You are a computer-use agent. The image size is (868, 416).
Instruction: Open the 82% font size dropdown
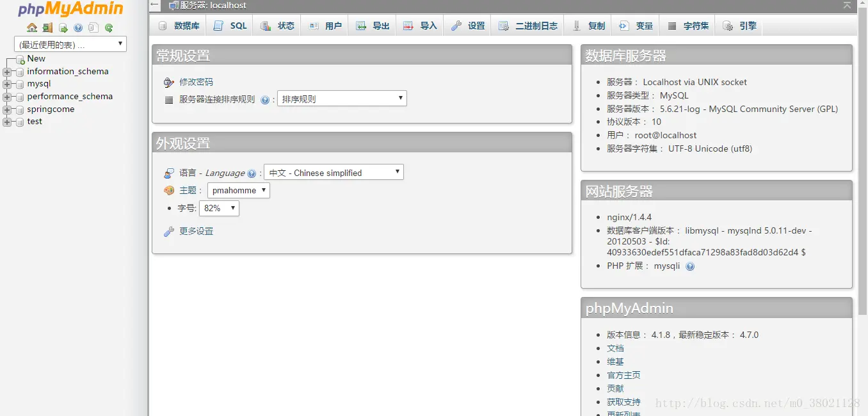tap(219, 208)
